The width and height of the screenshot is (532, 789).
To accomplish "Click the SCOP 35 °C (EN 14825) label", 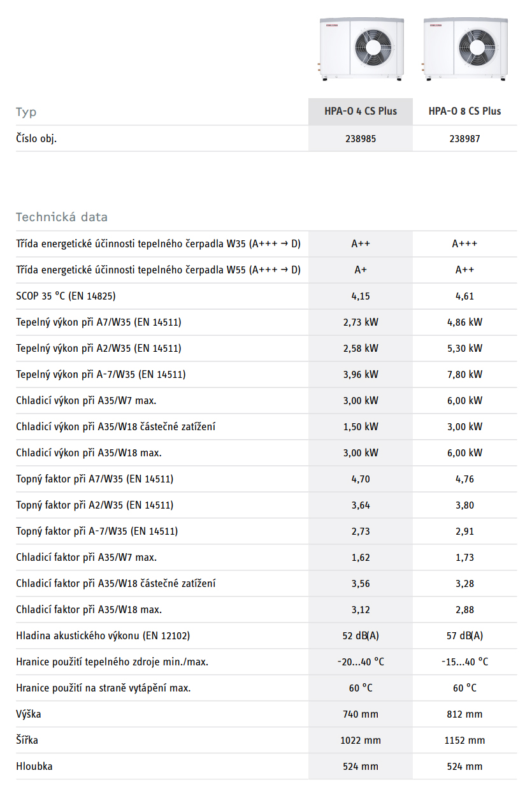I will tap(66, 296).
